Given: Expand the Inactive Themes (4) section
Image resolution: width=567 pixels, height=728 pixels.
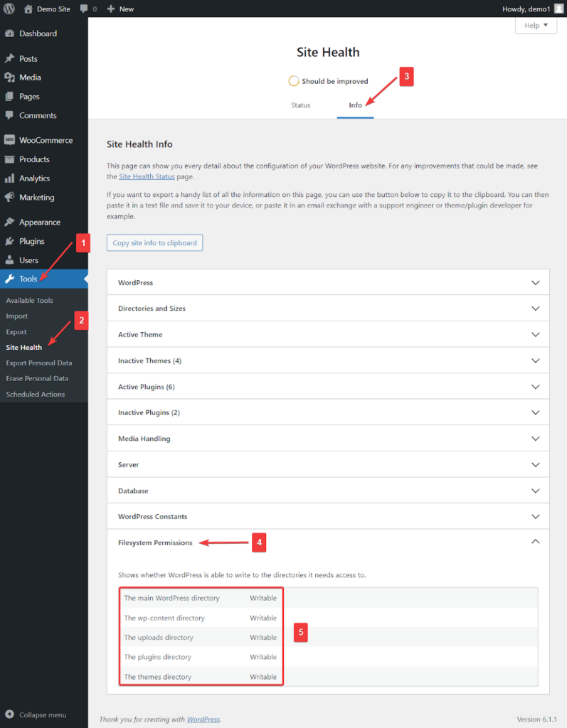Looking at the screenshot, I should click(x=328, y=360).
